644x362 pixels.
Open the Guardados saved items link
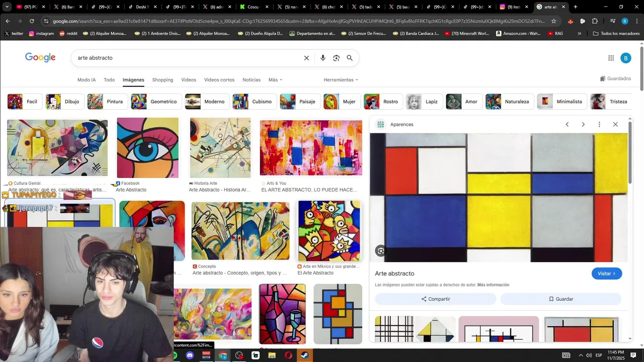click(x=615, y=78)
